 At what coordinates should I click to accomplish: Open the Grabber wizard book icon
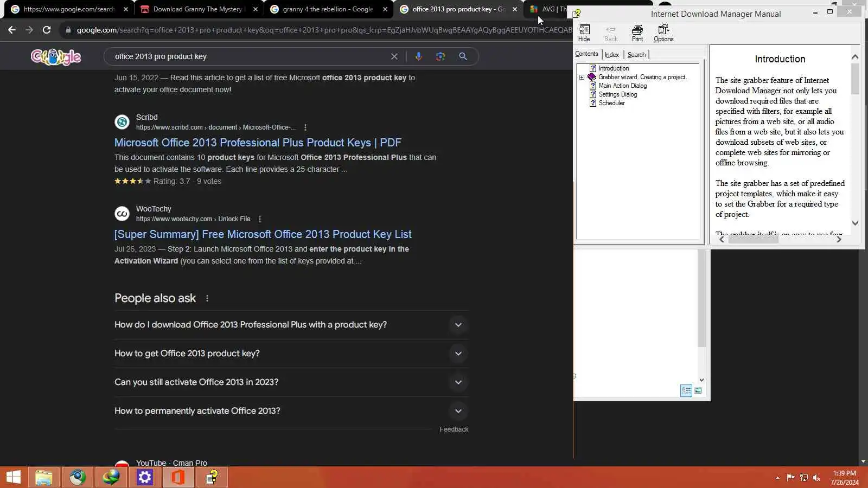click(x=592, y=77)
